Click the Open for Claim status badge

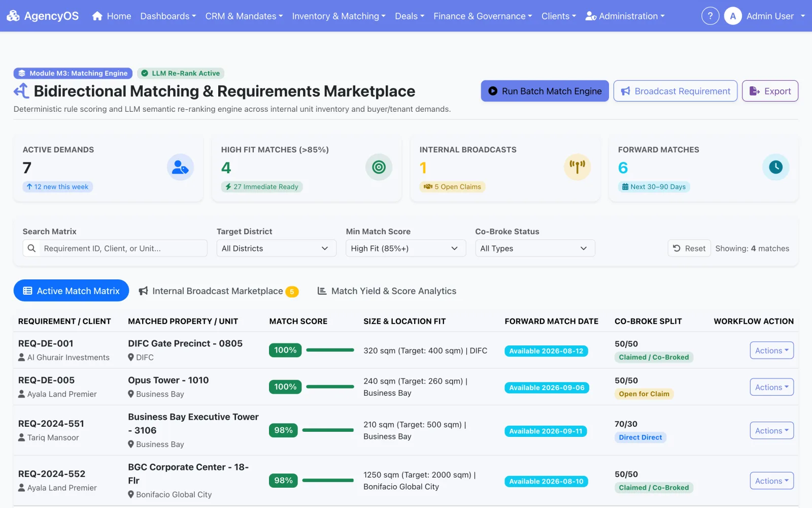tap(644, 394)
